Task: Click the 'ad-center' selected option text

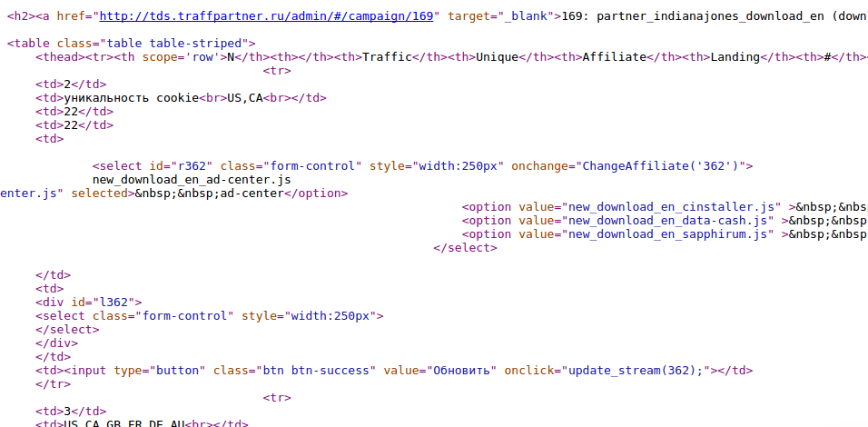Action: pyautogui.click(x=252, y=194)
